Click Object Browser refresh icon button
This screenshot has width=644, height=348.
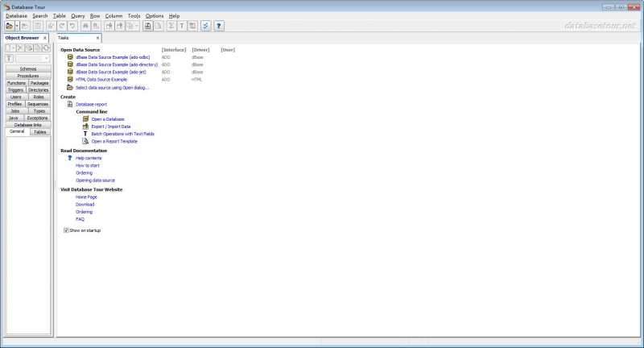pyautogui.click(x=46, y=48)
